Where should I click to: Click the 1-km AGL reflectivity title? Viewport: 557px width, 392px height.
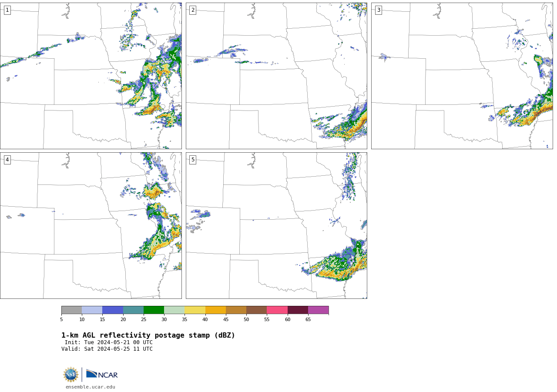[x=148, y=335]
